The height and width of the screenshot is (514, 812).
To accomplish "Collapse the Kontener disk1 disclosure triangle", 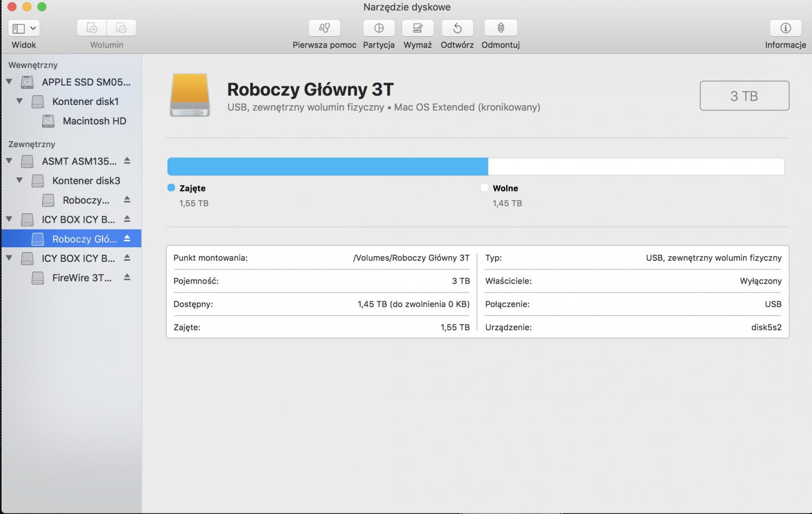I will pos(19,101).
